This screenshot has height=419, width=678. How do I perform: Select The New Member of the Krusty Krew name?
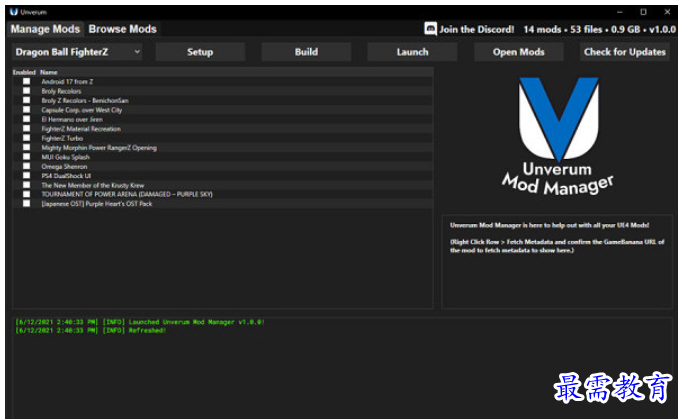coord(93,185)
